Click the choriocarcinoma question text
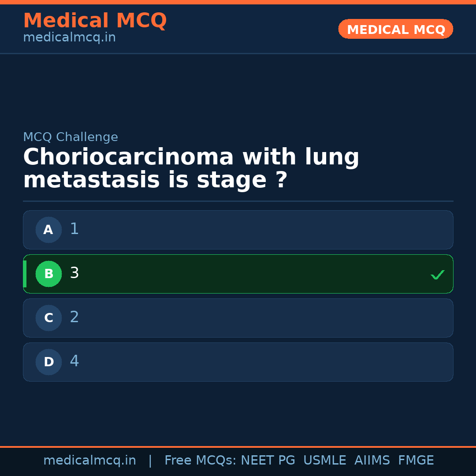Screen dimensions: 476x476 coord(191,169)
